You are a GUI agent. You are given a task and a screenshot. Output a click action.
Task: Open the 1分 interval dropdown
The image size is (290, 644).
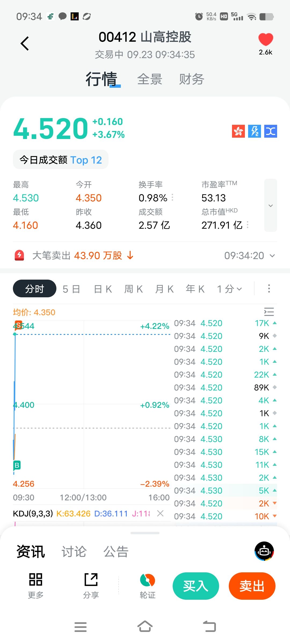[230, 289]
